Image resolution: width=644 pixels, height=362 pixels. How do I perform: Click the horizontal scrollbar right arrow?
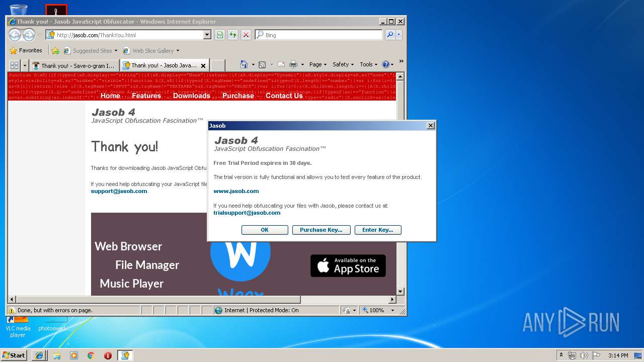392,299
